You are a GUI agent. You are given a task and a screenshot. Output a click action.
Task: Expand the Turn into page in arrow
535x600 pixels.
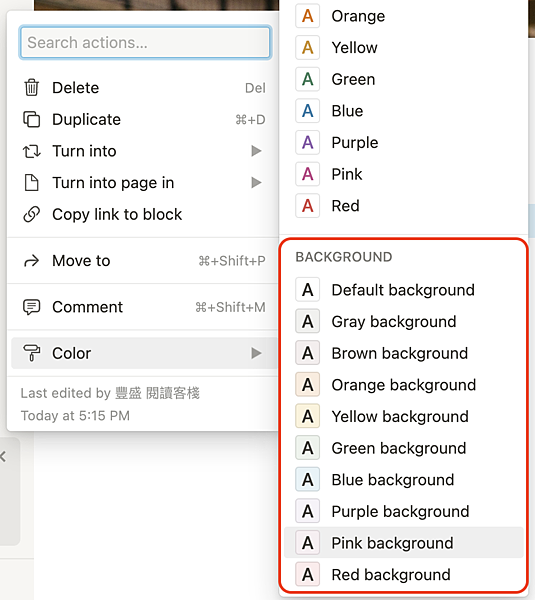pos(256,183)
